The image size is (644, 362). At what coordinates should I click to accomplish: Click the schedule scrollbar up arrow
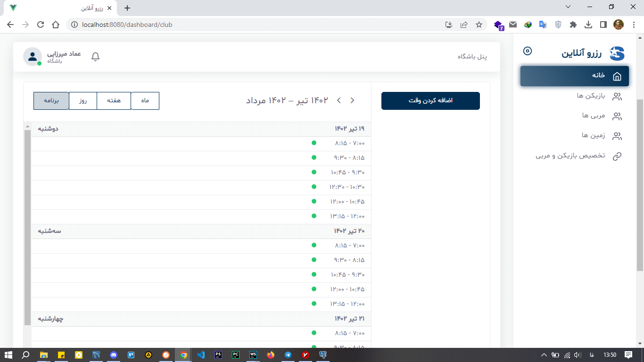coord(27,126)
